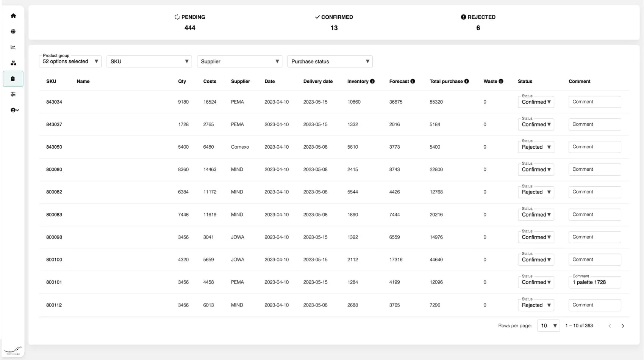
Task: Open the Home page from the sidebar
Action: click(13, 16)
